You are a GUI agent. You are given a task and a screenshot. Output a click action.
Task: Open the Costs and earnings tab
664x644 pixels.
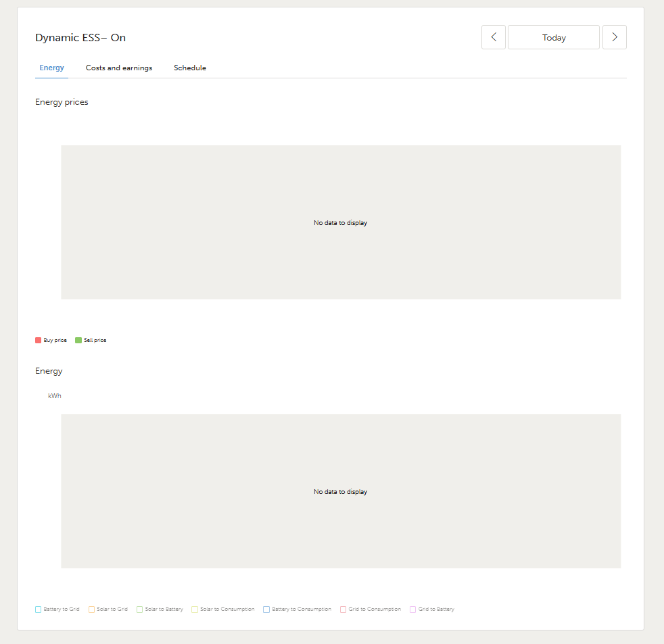(x=119, y=68)
